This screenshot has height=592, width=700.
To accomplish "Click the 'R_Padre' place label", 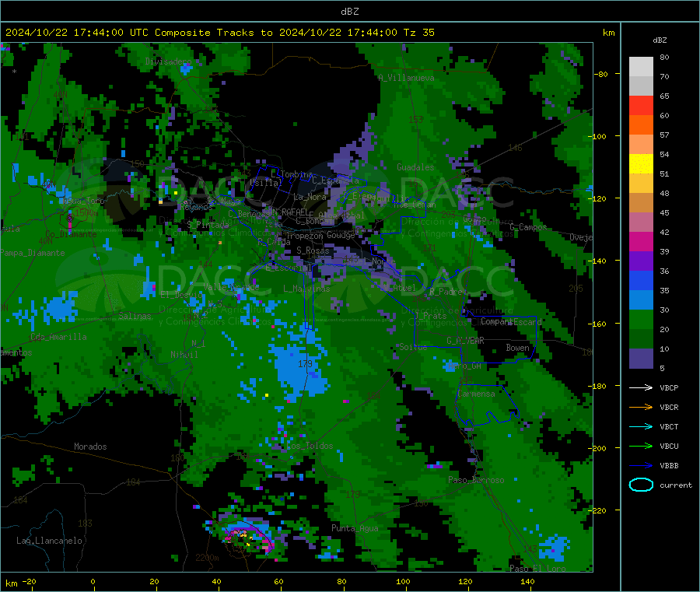I will pos(446,292).
